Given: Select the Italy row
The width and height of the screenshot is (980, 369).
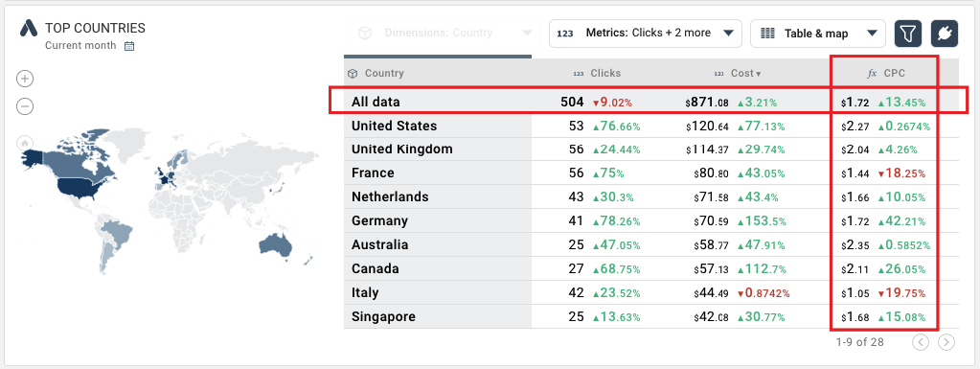Looking at the screenshot, I should tap(650, 292).
